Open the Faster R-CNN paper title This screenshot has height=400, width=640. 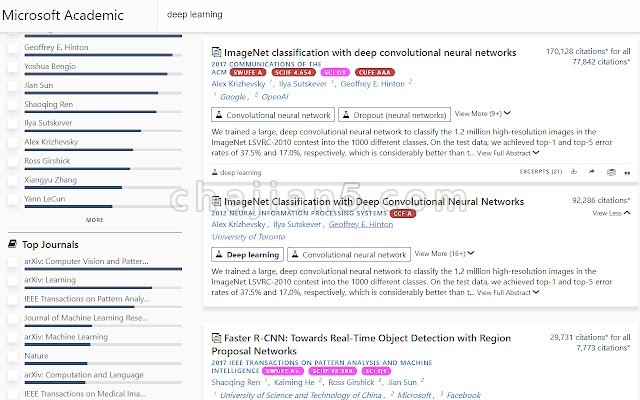[361, 344]
